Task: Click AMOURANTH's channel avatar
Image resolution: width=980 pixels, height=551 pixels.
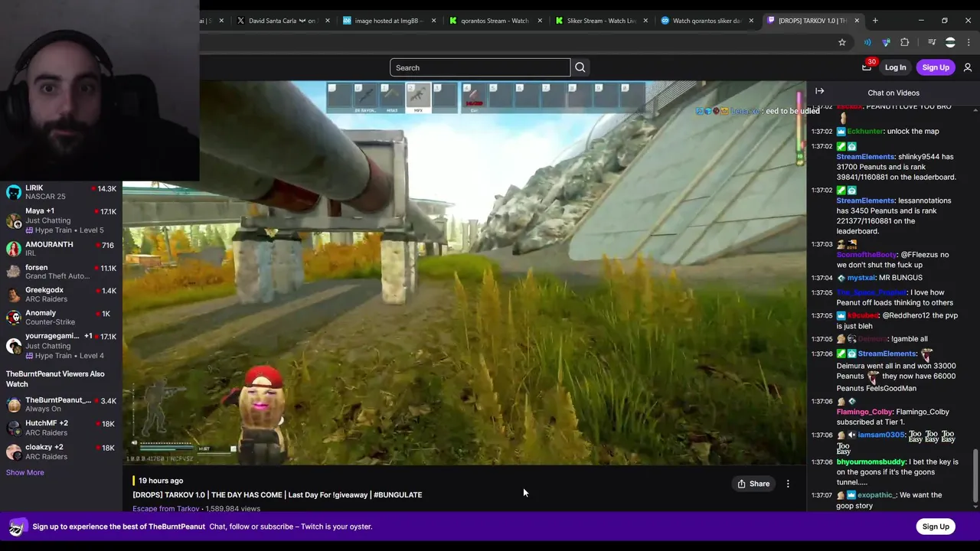Action: pos(14,249)
